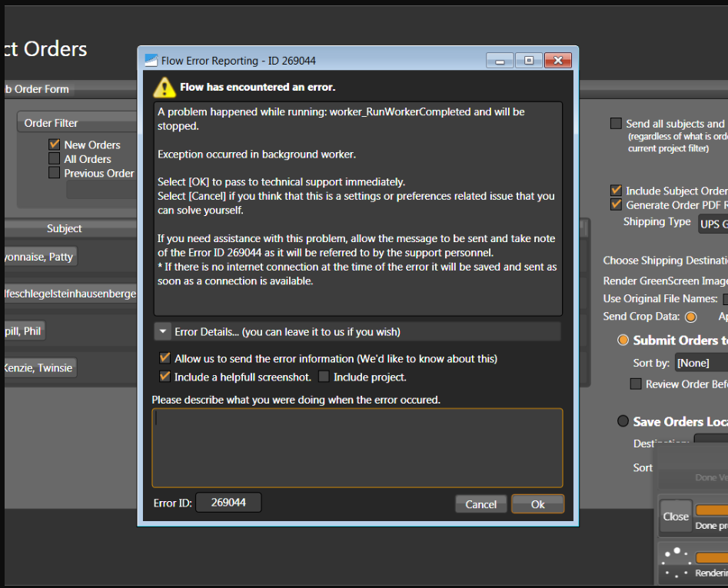Click the 'Use Original File Names:' label

pos(660,298)
